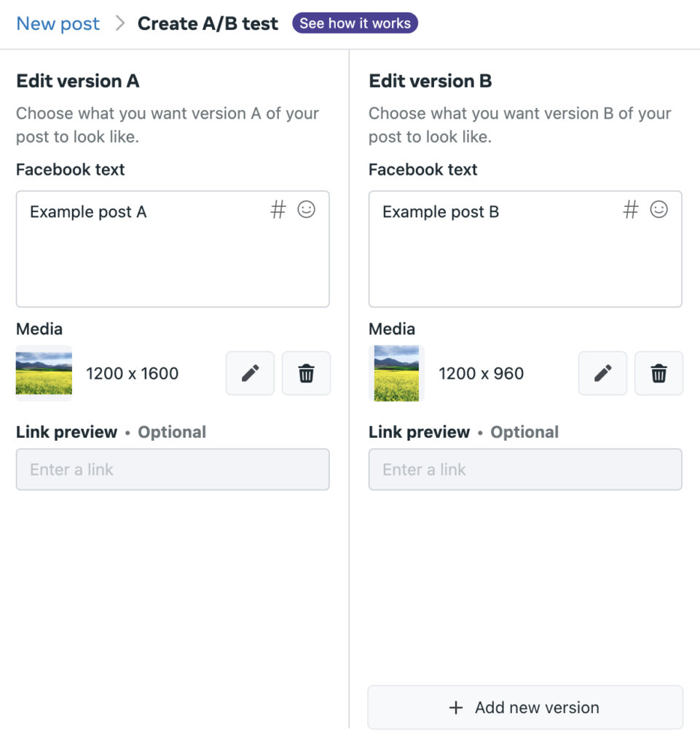Delete version B media with trash icon
Viewport: 700px width, 746px height.
pyautogui.click(x=658, y=374)
